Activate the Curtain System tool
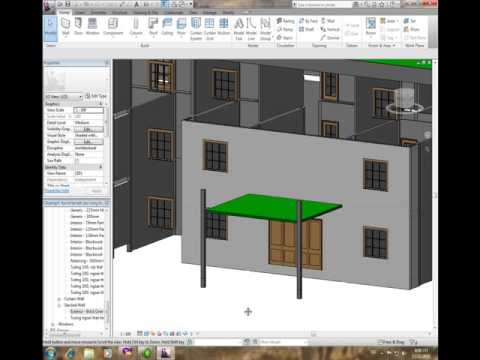The height and width of the screenshot is (360, 480). click(196, 29)
